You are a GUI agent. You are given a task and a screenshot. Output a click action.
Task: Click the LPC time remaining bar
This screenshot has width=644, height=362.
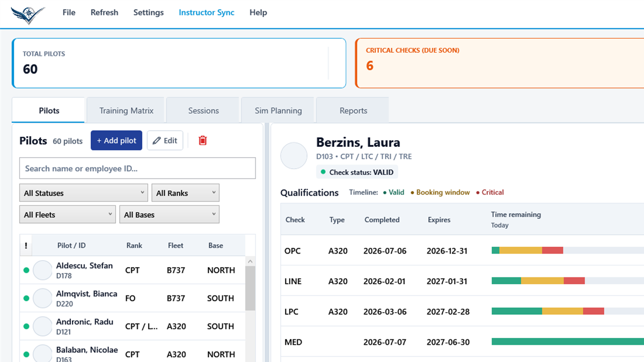click(568, 312)
